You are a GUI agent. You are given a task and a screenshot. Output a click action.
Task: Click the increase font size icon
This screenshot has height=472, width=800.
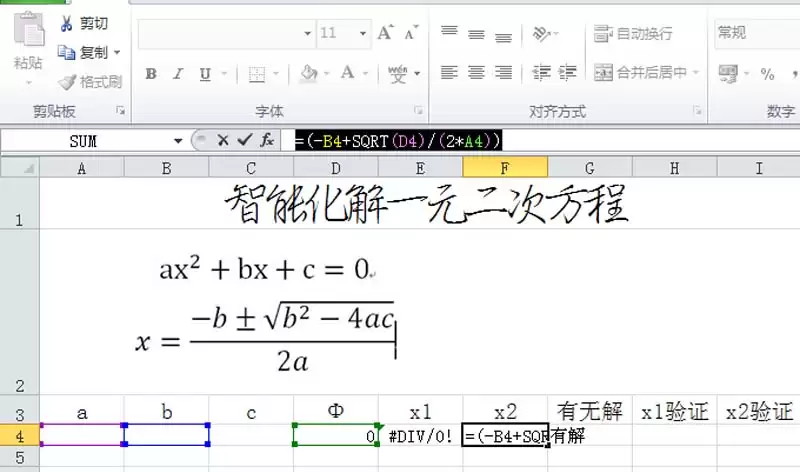point(385,33)
